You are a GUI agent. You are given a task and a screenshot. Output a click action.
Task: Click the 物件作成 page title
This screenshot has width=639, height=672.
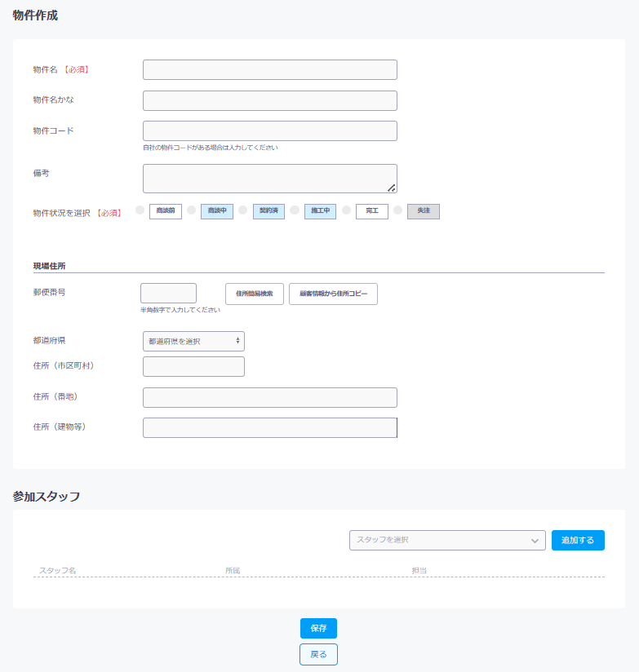pyautogui.click(x=35, y=15)
